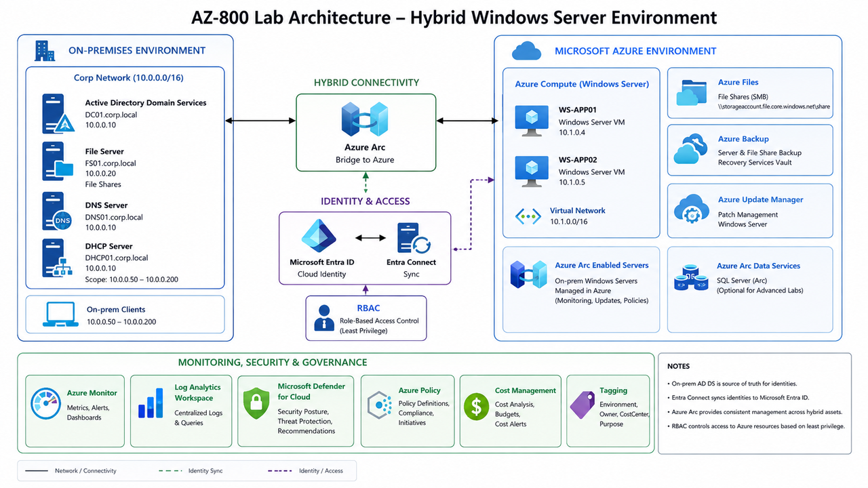
Task: Click the Cost Analysis text
Action: tap(515, 405)
